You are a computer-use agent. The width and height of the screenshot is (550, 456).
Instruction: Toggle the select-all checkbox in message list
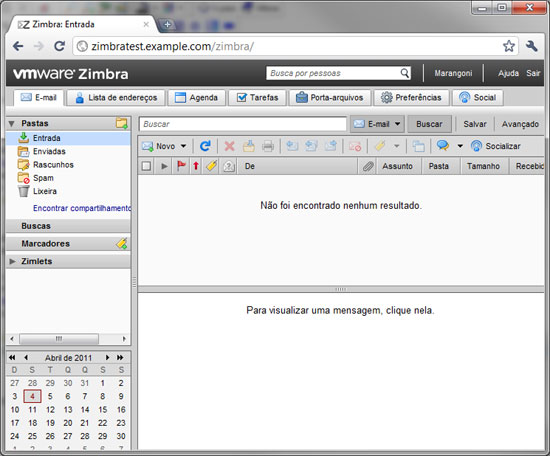point(146,166)
